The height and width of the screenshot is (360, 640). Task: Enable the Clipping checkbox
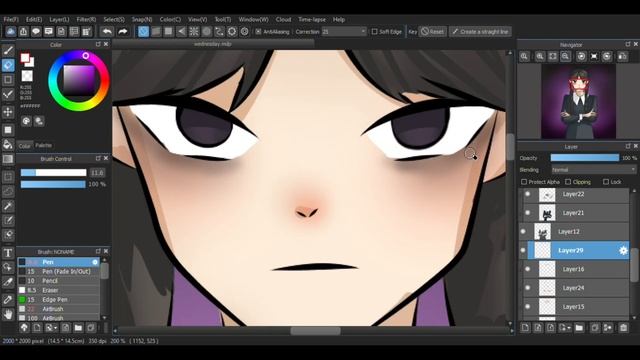pos(568,182)
